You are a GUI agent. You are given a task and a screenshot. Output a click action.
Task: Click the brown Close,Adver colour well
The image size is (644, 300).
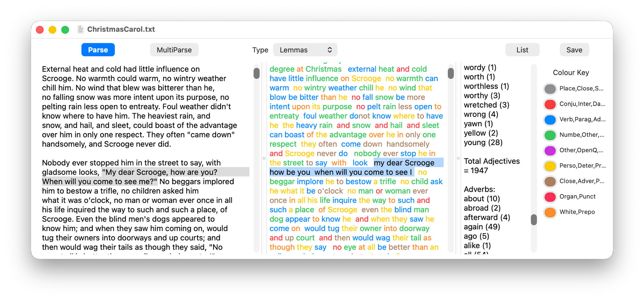coord(550,181)
